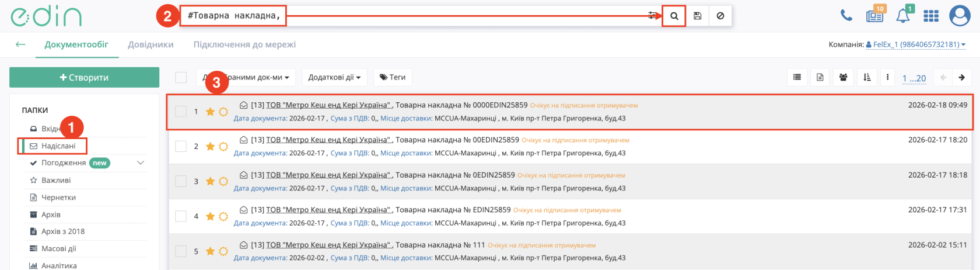Open the 'Масові дії' section
This screenshot has height=270, width=980.
tap(58, 248)
